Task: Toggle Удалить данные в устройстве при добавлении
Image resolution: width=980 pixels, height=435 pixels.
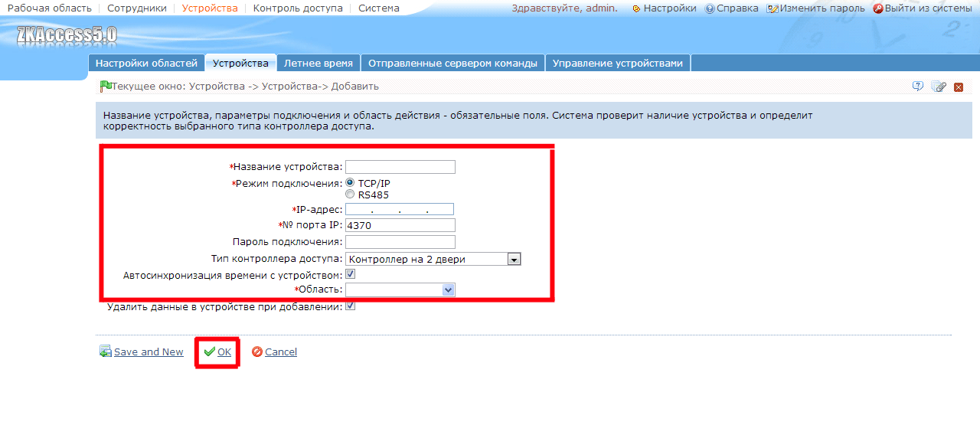Action: click(351, 306)
